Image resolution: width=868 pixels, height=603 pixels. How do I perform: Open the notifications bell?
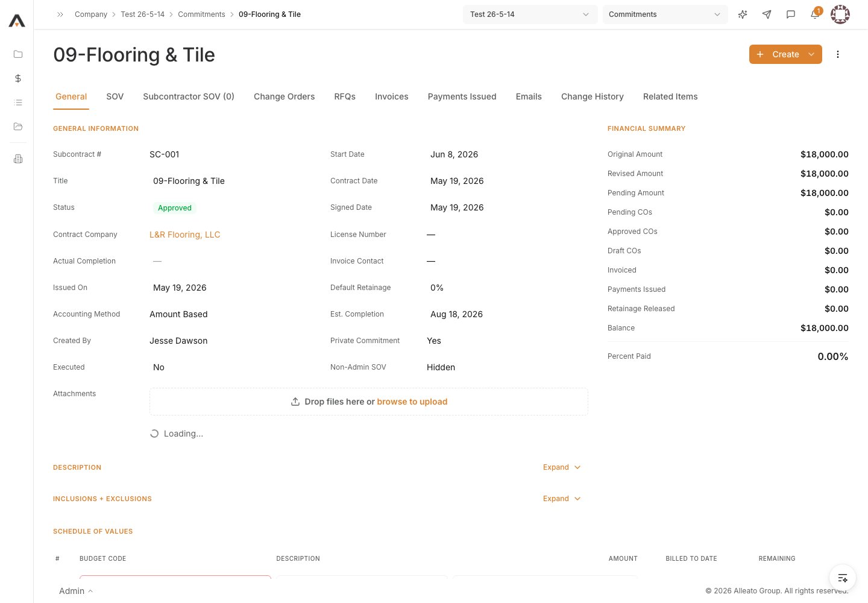coord(815,14)
